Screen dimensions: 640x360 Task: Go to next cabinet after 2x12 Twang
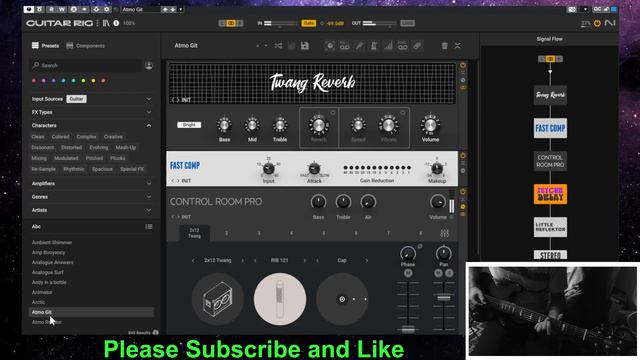point(242,260)
